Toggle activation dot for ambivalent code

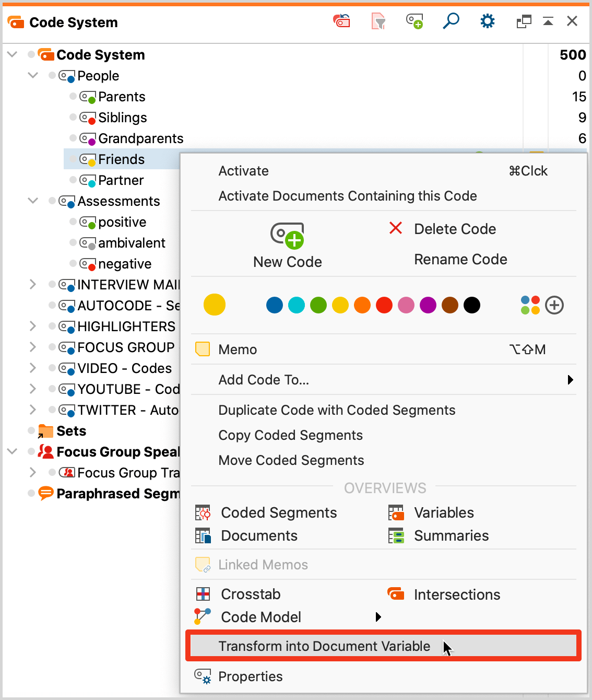point(73,242)
